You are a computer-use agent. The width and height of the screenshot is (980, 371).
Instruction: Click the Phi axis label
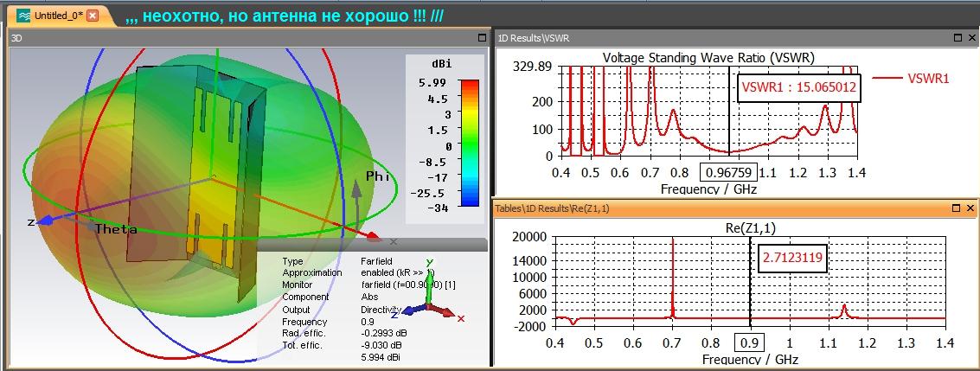(377, 176)
